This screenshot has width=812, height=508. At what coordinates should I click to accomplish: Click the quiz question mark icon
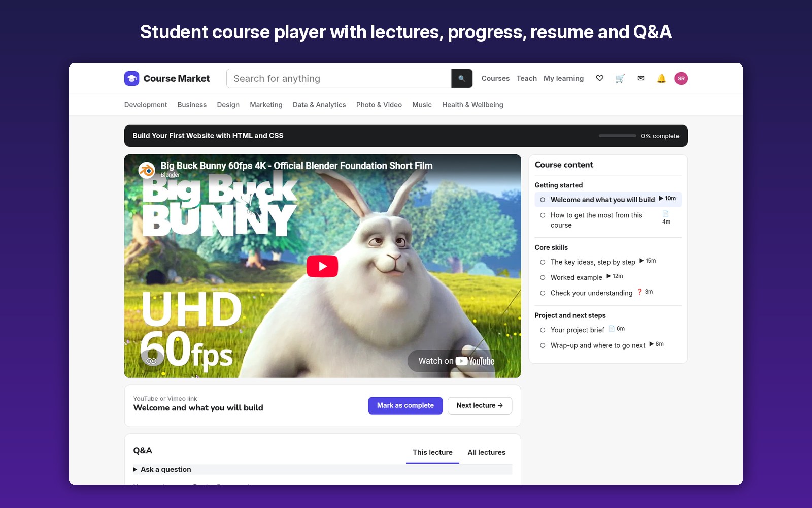point(640,292)
